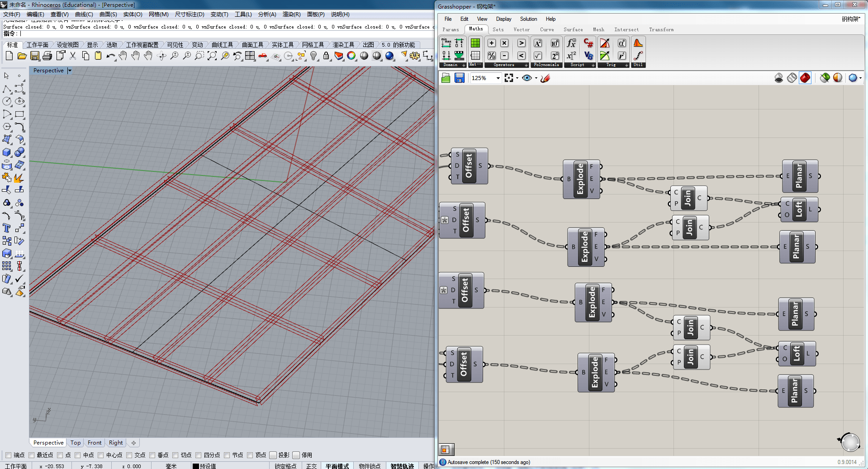The width and height of the screenshot is (868, 469).
Task: Expand the Operators panel in Maths tab
Action: (x=526, y=65)
